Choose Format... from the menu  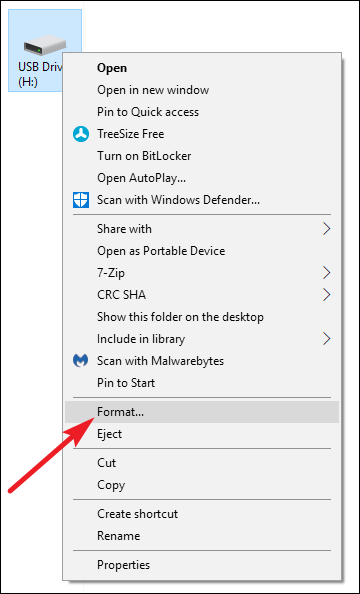tap(202, 412)
